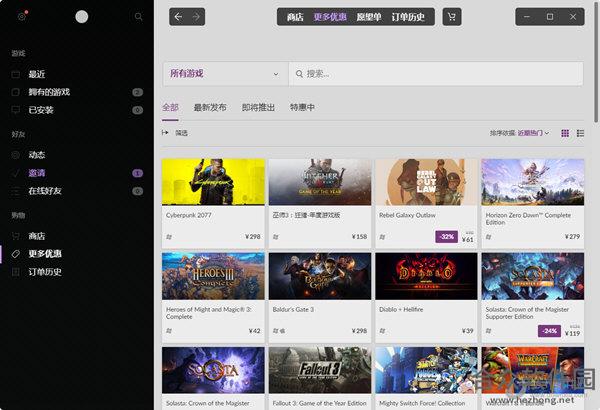
Task: Open 已安装 in sidebar
Action: click(41, 110)
